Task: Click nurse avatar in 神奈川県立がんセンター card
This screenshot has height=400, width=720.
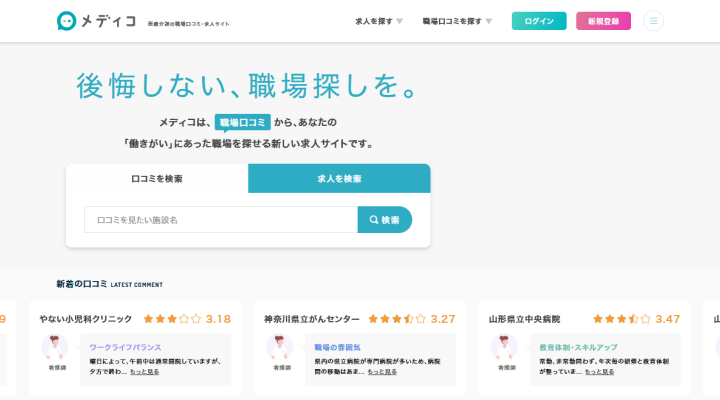Action: pyautogui.click(x=280, y=347)
